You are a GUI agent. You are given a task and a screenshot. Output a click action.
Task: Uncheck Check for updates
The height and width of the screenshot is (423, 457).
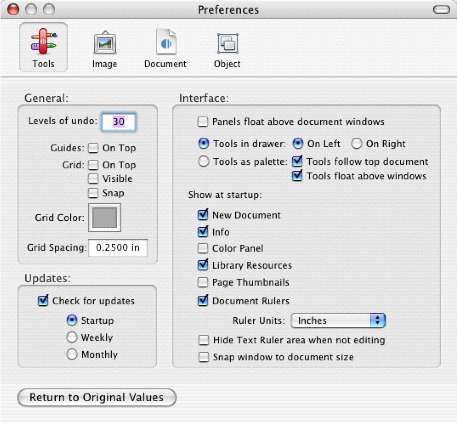pos(43,300)
